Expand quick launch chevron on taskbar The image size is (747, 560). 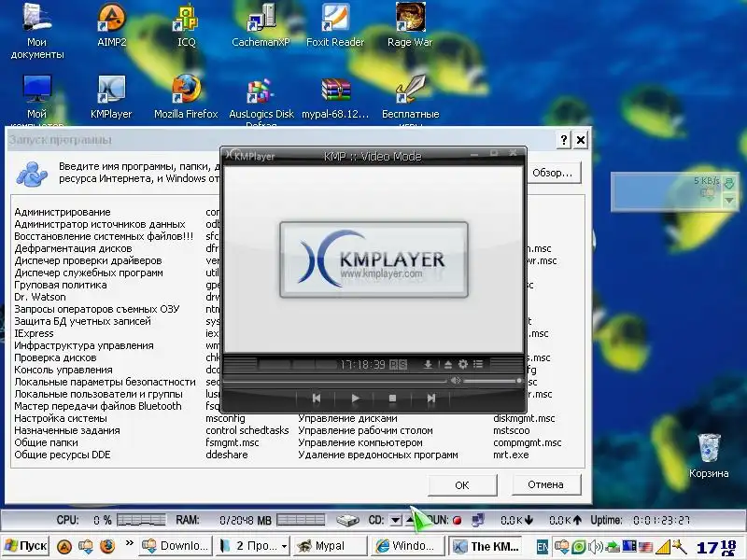click(x=129, y=543)
